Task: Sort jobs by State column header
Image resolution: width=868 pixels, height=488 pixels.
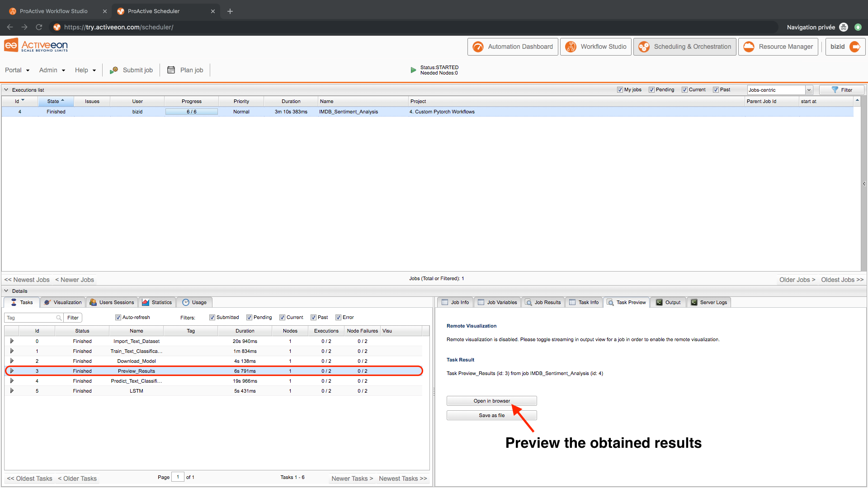Action: tap(56, 101)
